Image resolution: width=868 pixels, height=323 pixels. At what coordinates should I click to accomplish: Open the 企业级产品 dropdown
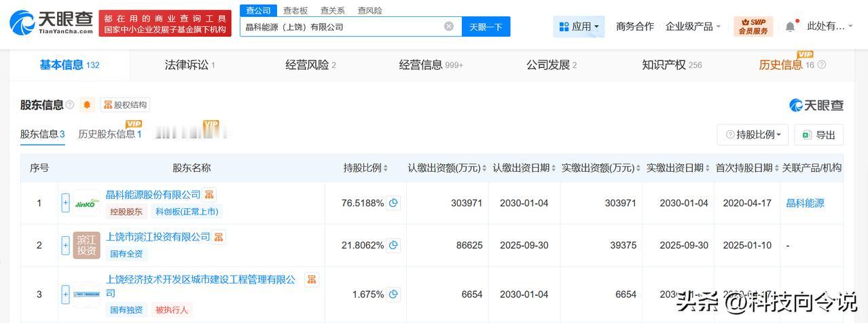(x=693, y=26)
